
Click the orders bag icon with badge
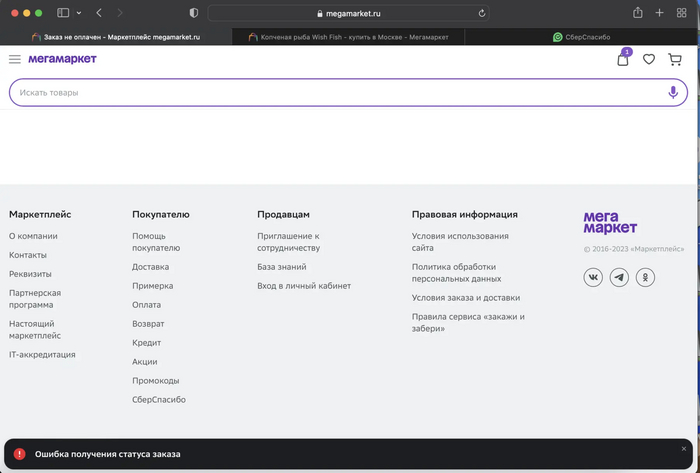tap(623, 60)
